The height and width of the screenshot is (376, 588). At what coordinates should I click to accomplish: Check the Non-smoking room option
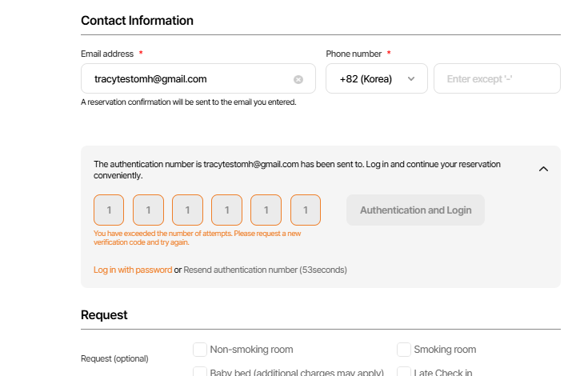[x=200, y=350]
